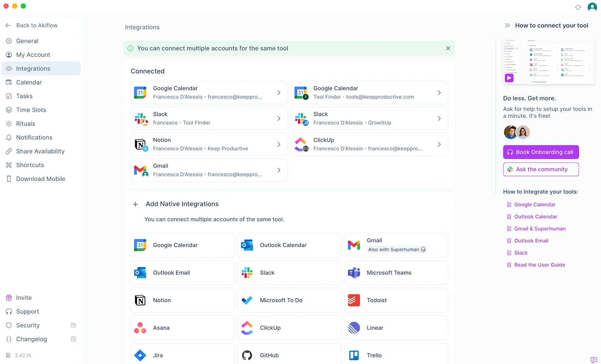Click the Book Onboarding call button

point(541,152)
